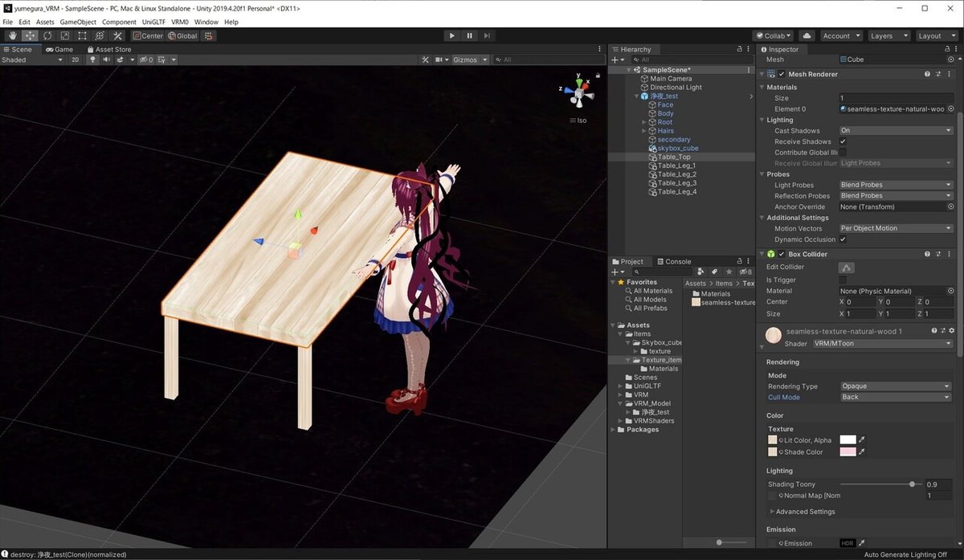Toggle scene lighting in the Scene view toolbar
Screen dimensions: 964x560
(x=92, y=59)
